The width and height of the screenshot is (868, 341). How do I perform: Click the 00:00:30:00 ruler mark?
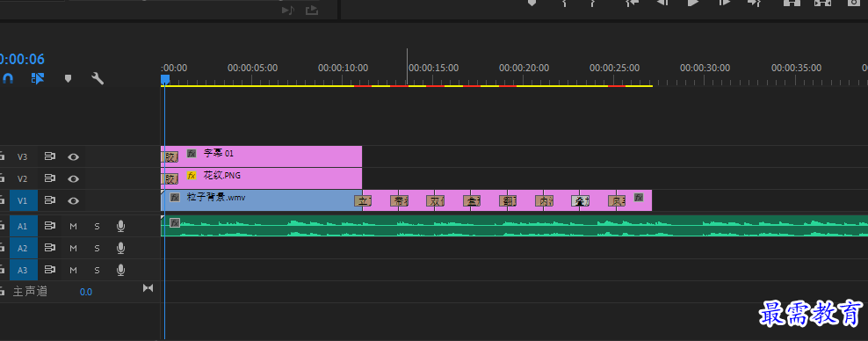point(705,68)
